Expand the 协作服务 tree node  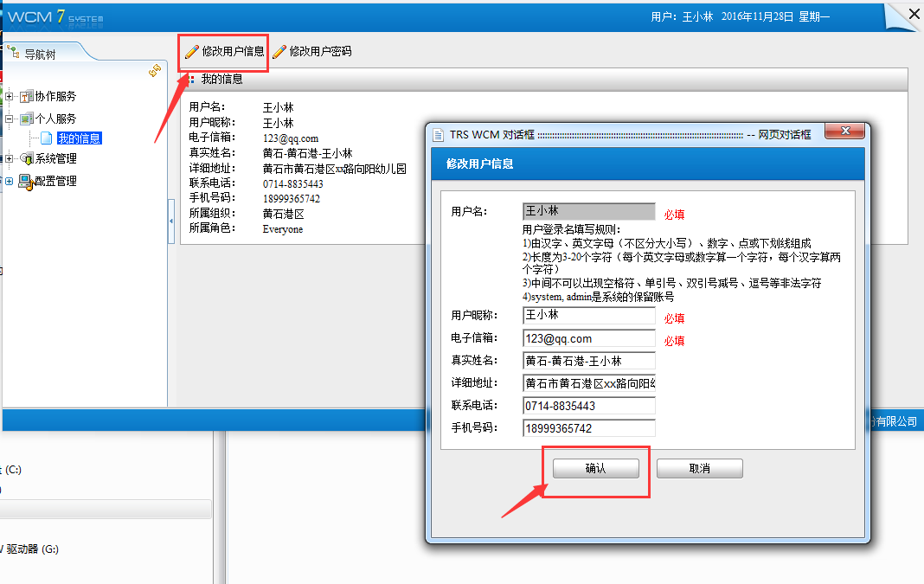(x=10, y=97)
